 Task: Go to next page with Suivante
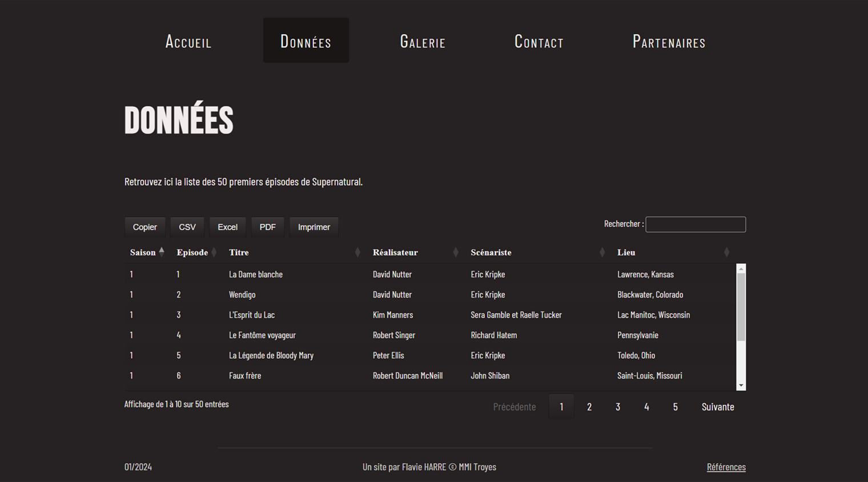pos(718,407)
